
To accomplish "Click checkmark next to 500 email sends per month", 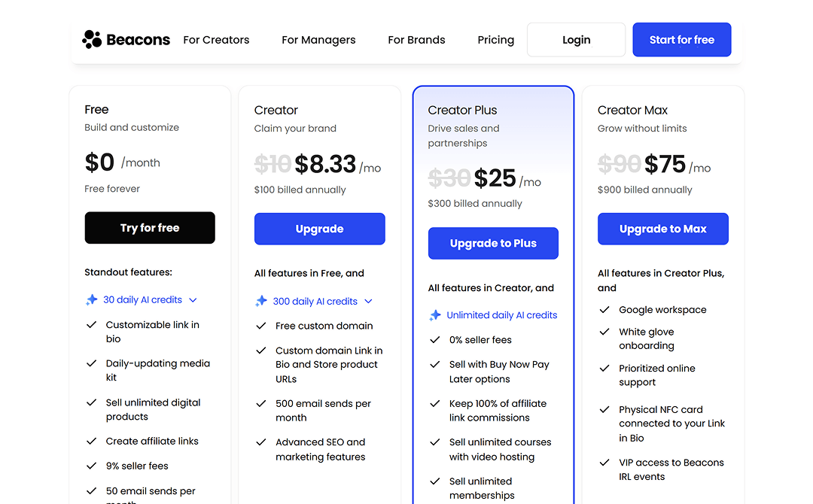I will tap(261, 403).
